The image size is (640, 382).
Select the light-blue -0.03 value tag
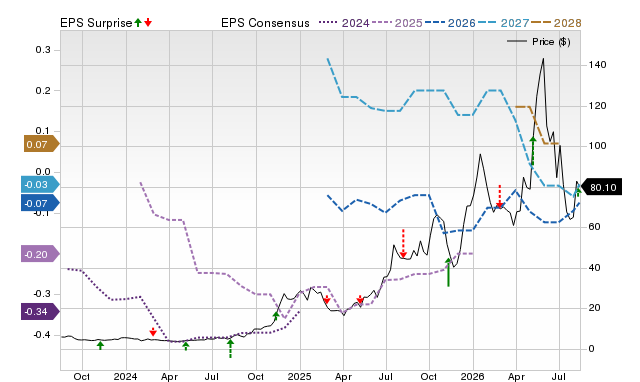pos(40,184)
